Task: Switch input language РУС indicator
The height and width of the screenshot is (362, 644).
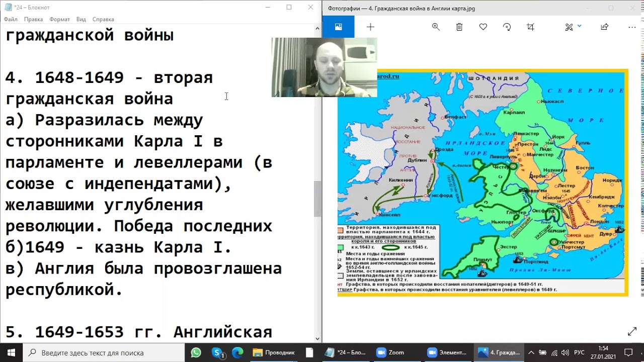Action: (579, 352)
